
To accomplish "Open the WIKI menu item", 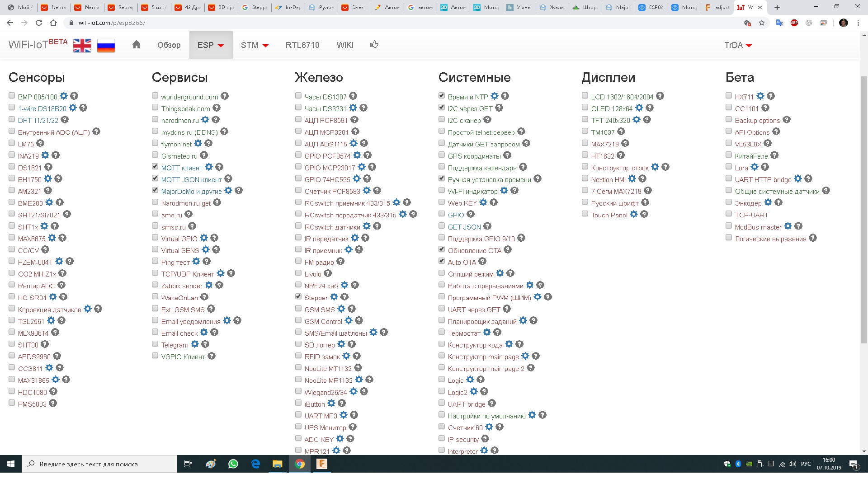I will (x=345, y=45).
